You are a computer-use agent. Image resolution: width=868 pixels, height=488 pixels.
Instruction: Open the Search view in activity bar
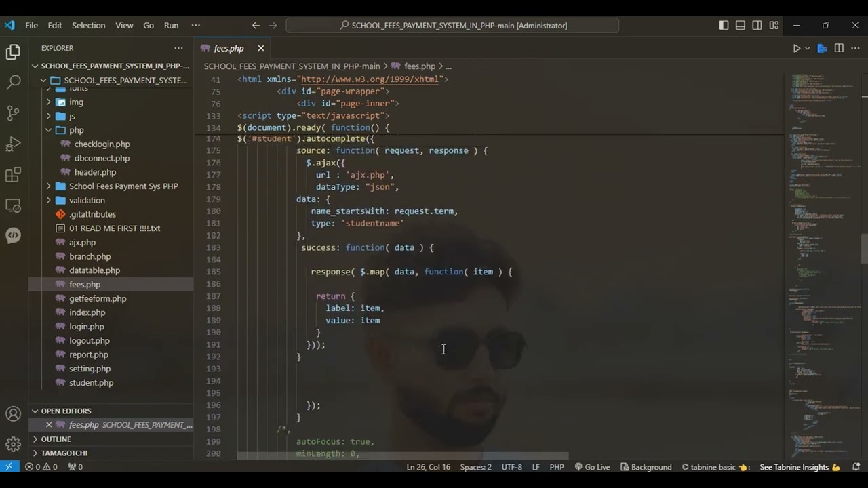click(x=13, y=83)
